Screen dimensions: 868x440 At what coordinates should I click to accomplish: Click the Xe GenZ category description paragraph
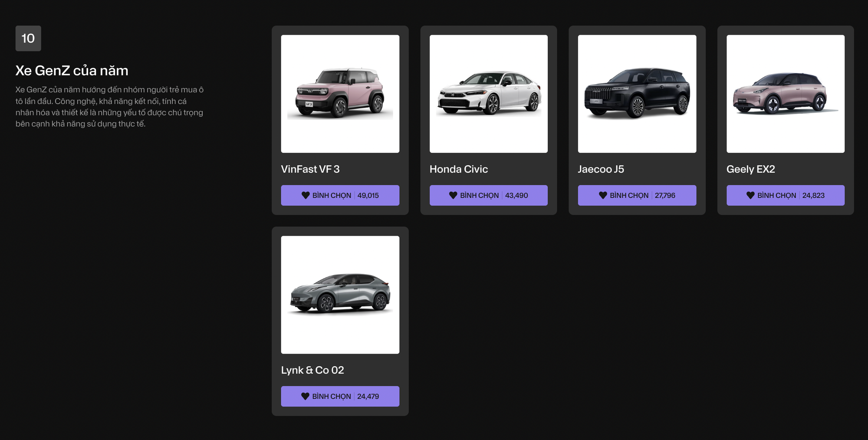[x=109, y=107]
